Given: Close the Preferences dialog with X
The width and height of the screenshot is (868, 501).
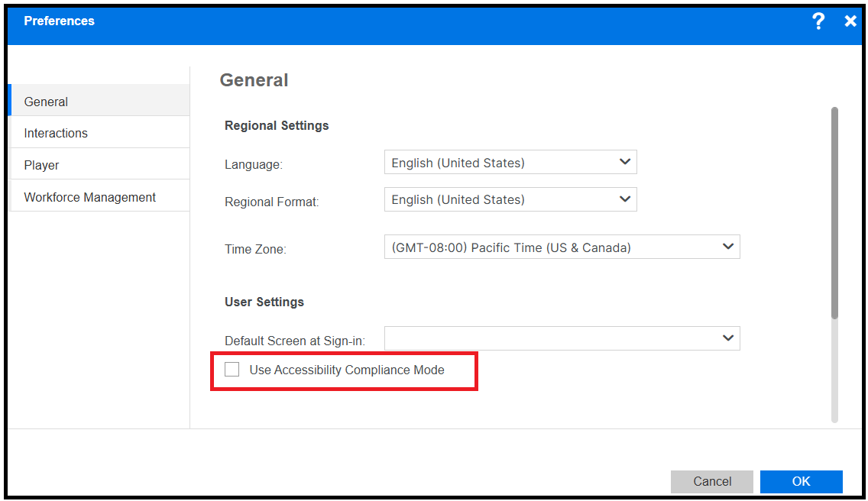Looking at the screenshot, I should [x=850, y=21].
